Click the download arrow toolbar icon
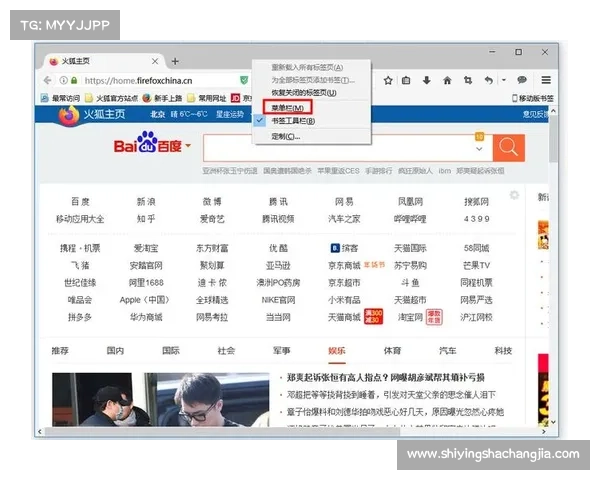 pyautogui.click(x=427, y=80)
